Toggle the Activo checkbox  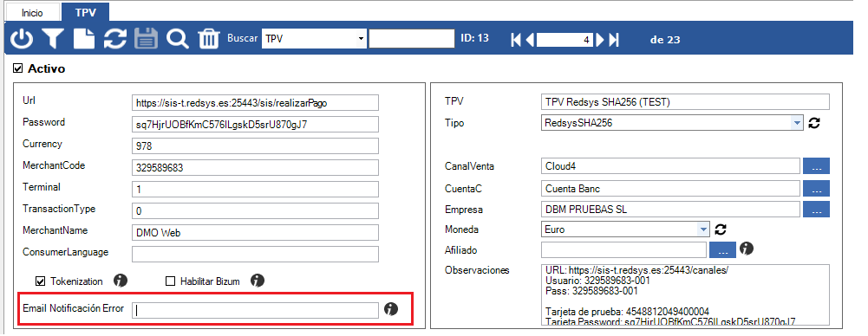click(17, 68)
